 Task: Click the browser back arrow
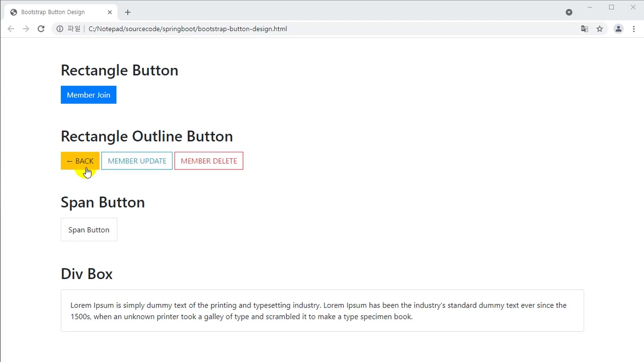[11, 29]
